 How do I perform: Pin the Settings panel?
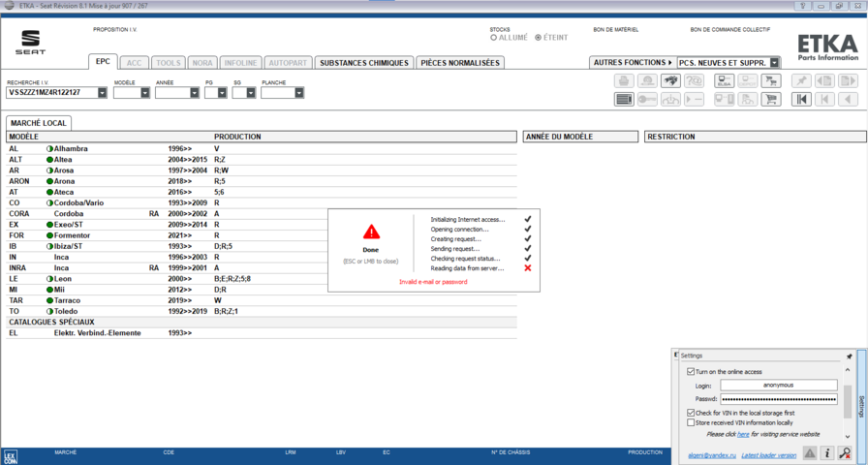850,356
